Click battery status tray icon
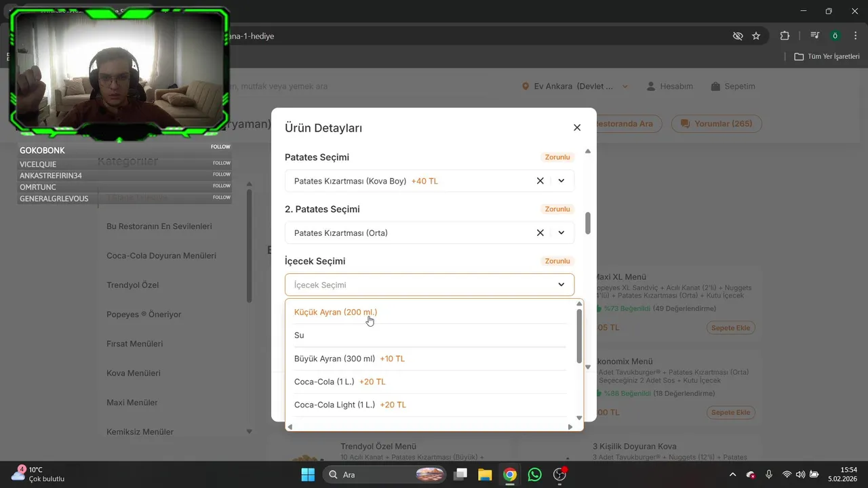 (x=814, y=474)
